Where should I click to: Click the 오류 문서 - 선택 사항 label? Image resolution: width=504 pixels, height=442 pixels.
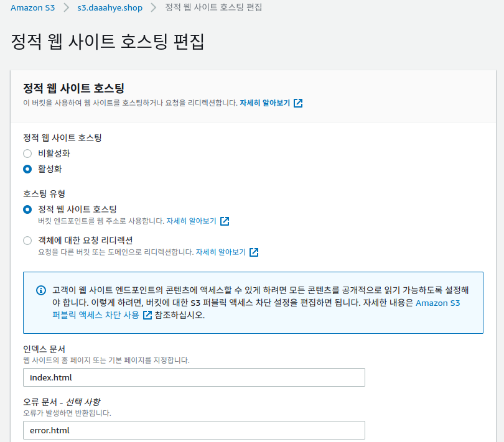coord(62,402)
